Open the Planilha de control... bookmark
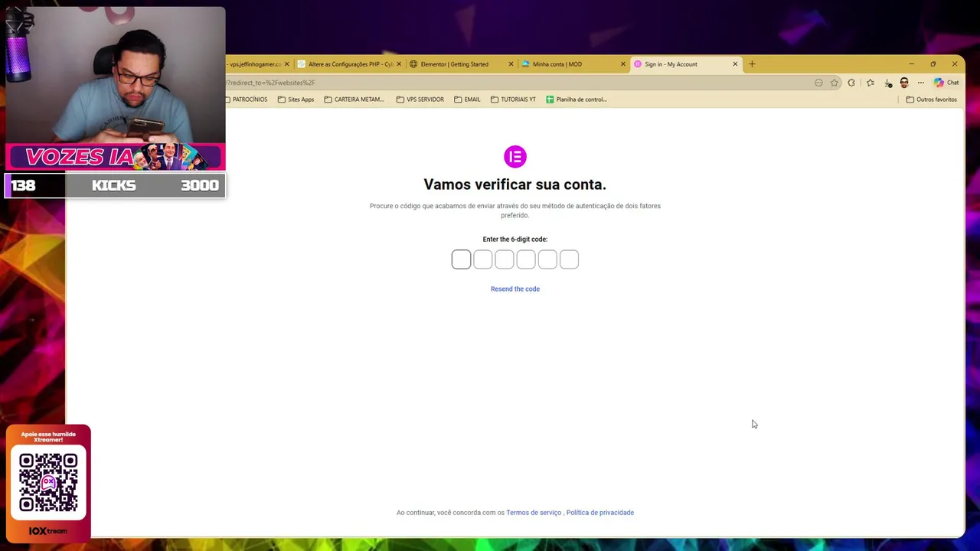 coord(576,99)
